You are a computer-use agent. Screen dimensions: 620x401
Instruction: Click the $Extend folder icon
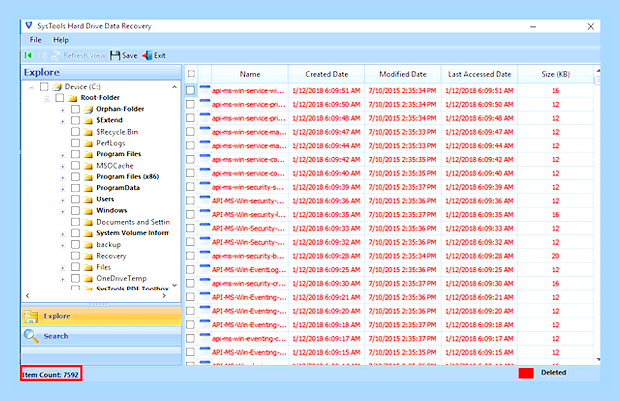point(88,120)
